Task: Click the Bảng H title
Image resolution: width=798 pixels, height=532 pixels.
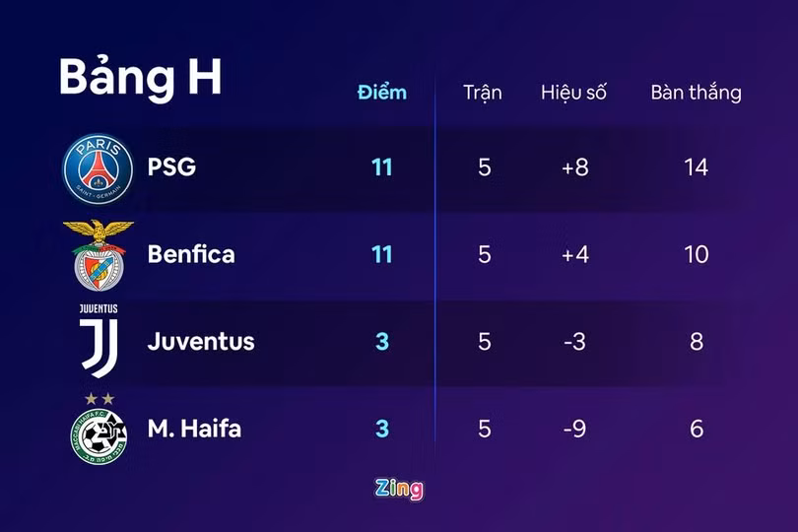Action: [140, 77]
